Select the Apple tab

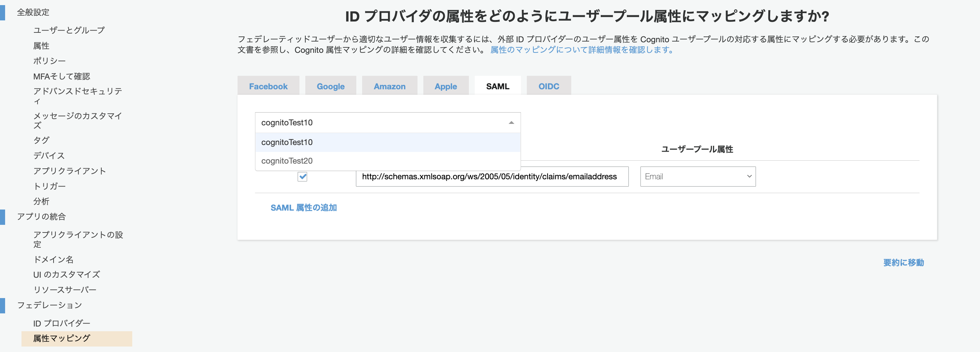(446, 86)
